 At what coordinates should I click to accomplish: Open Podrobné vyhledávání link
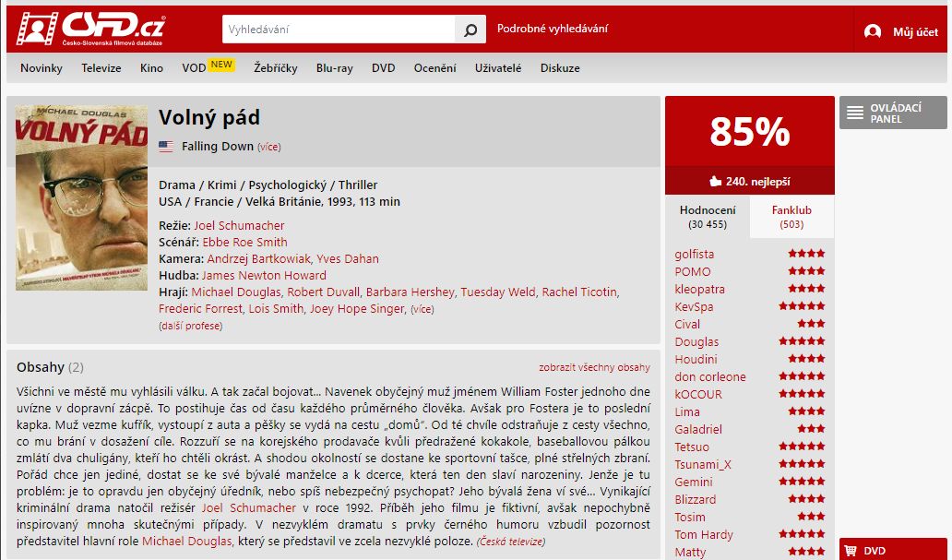pyautogui.click(x=552, y=29)
